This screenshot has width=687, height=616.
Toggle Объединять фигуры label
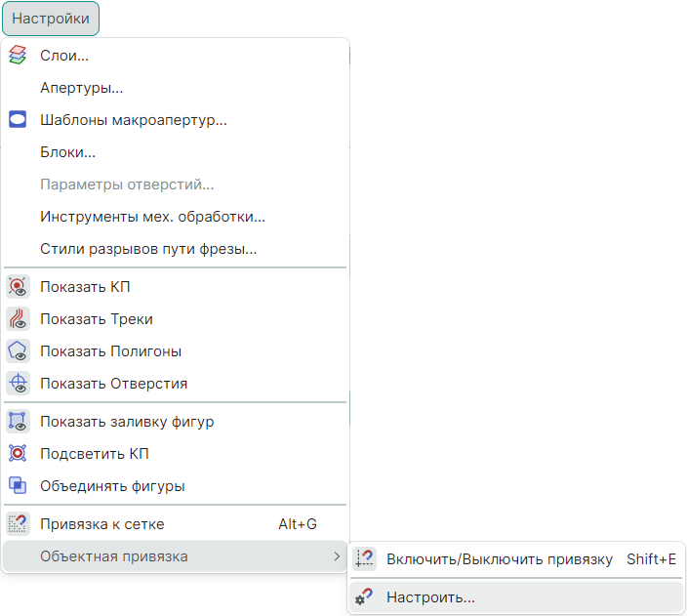tap(112, 486)
